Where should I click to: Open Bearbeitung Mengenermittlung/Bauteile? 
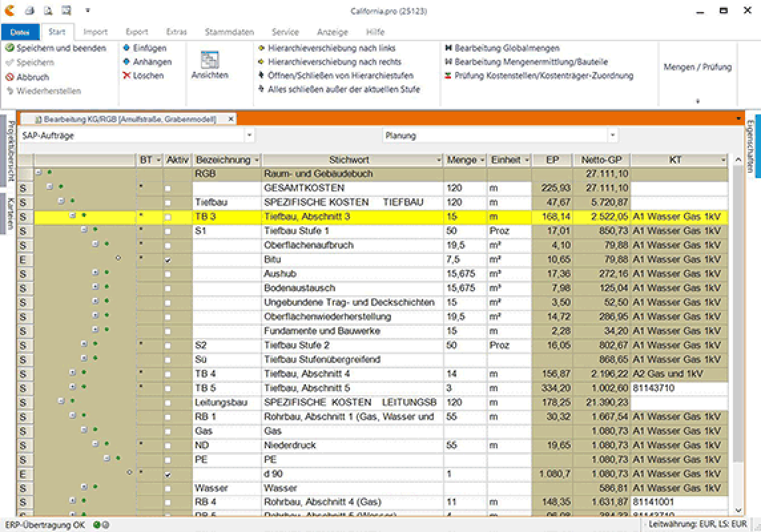click(x=527, y=62)
